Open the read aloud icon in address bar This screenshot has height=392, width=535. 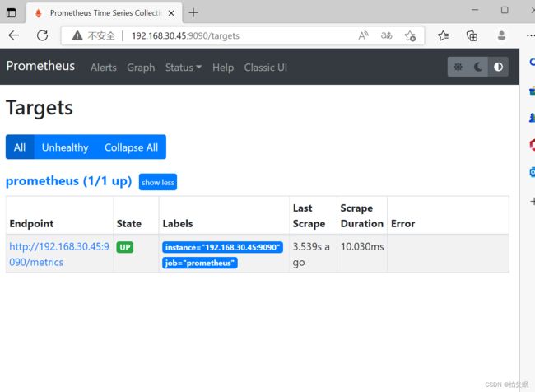(x=363, y=35)
